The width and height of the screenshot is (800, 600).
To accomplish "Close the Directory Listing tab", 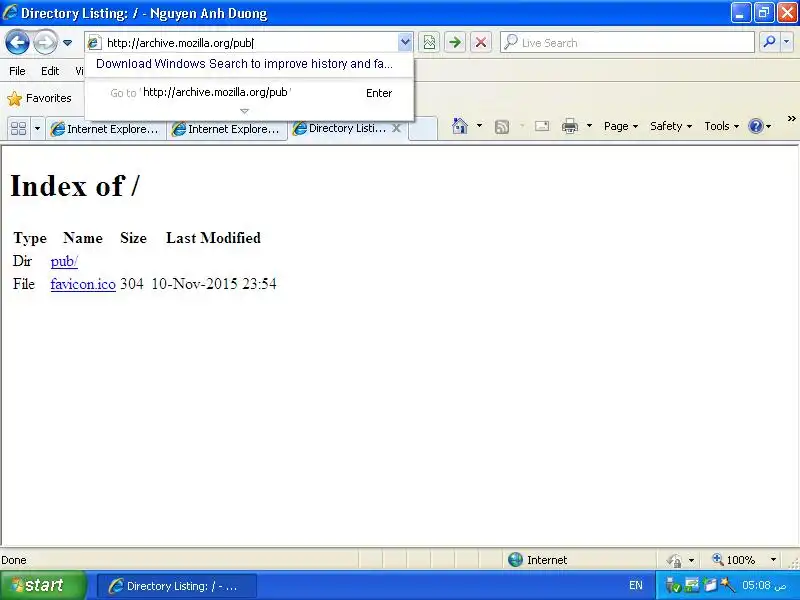I will pos(396,128).
